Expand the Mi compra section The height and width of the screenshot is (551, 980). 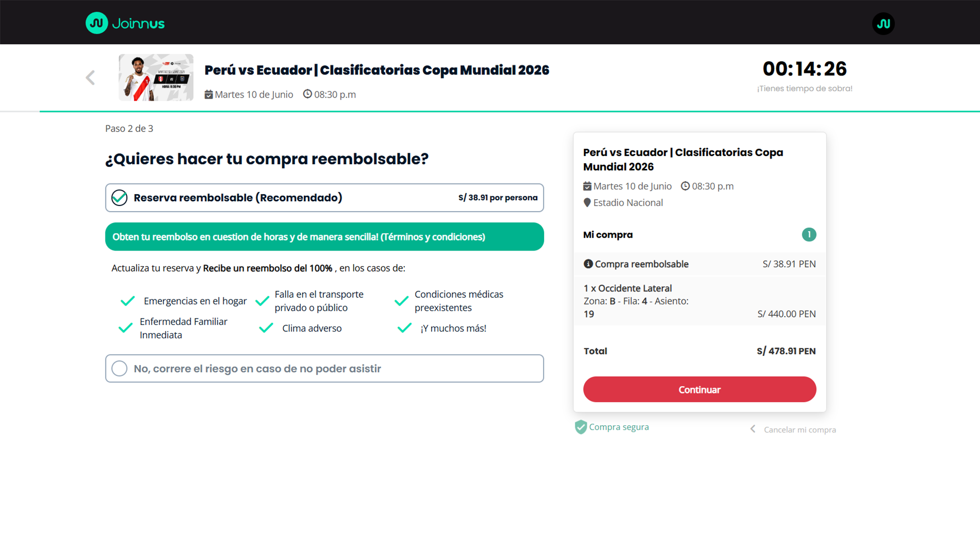coord(608,235)
